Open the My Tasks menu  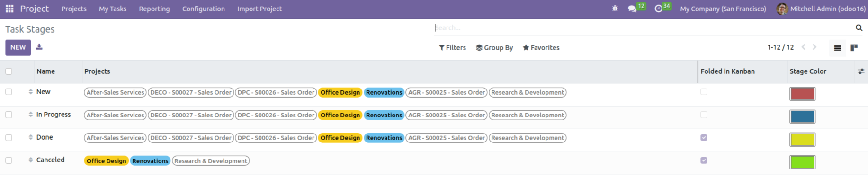[113, 9]
